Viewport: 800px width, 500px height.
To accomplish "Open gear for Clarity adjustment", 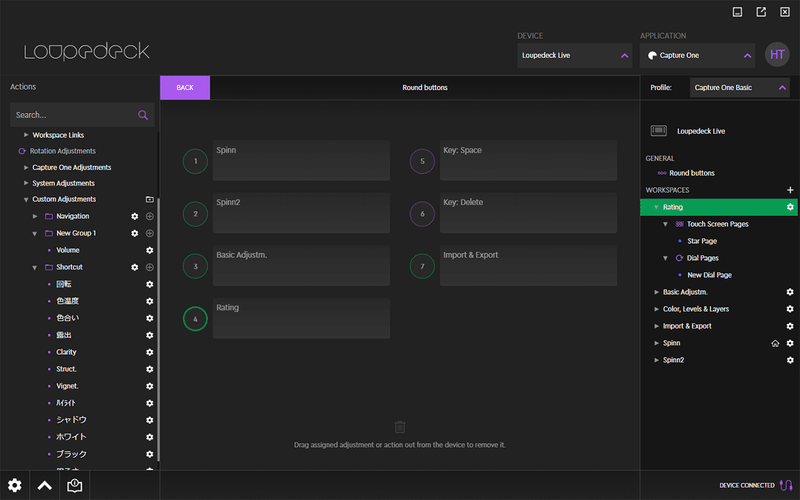I will coord(149,352).
